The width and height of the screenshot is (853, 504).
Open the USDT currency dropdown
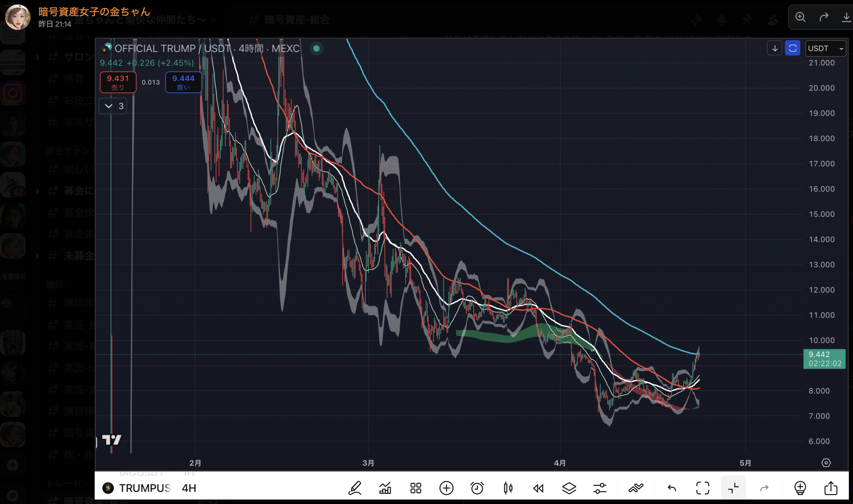(826, 48)
